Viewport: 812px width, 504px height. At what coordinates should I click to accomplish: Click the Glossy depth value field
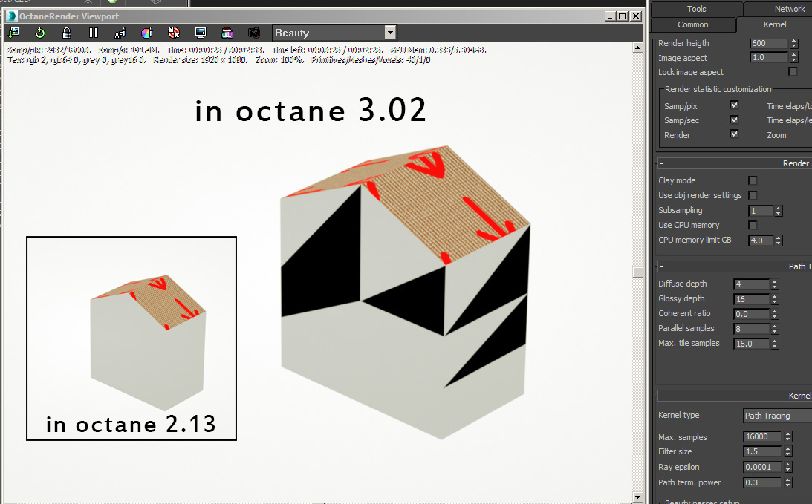click(751, 299)
